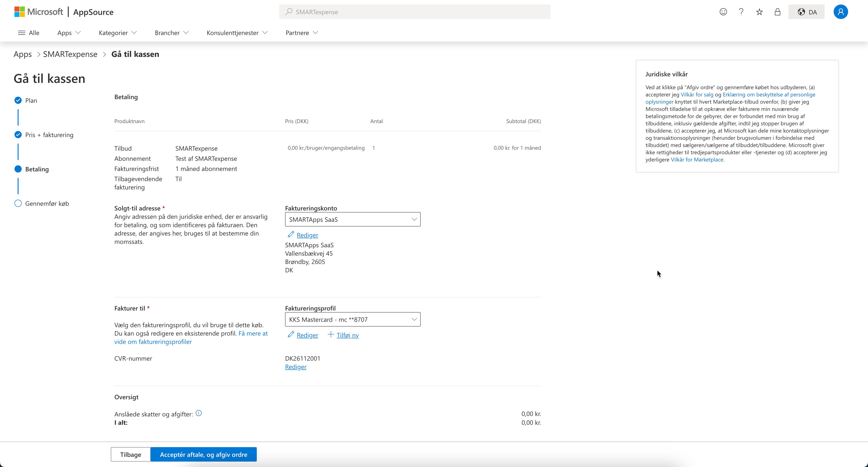Screen dimensions: 868x467
Task: Click the SMARTexpense search field
Action: click(x=415, y=12)
